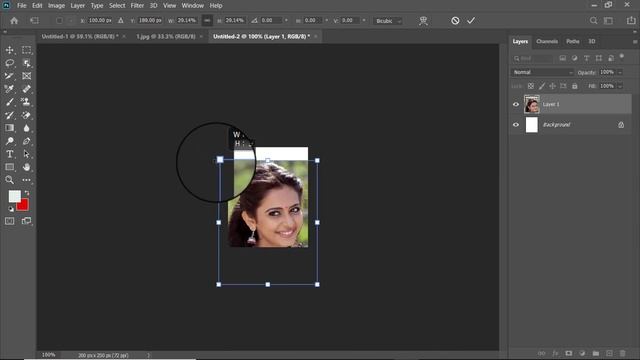Select the Healing Brush tool

(27, 89)
